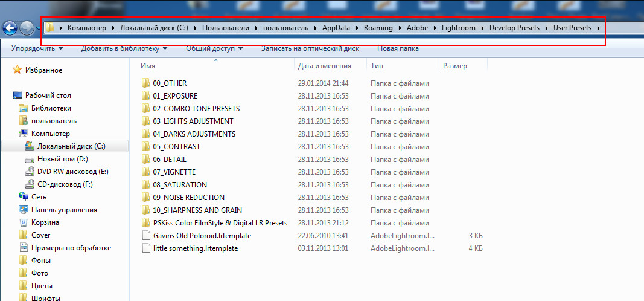Open Cover folder in navigation pane

pos(40,235)
